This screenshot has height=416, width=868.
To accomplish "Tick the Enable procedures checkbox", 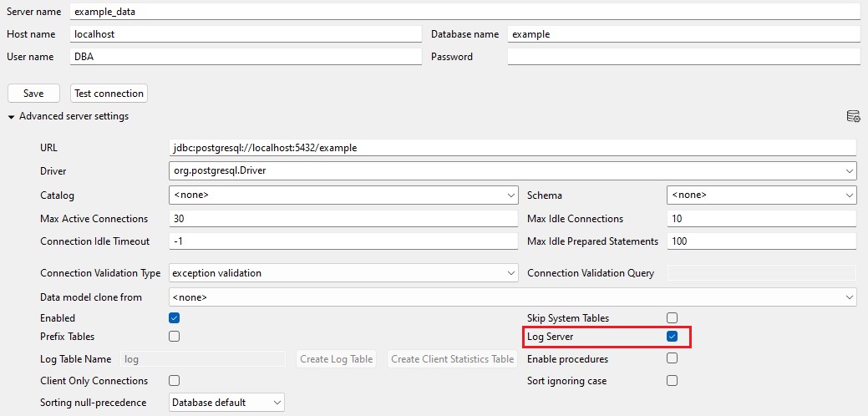I will pyautogui.click(x=672, y=358).
